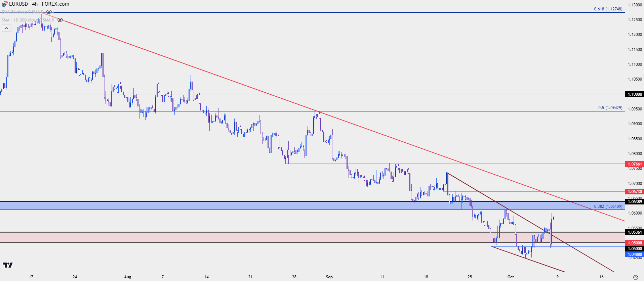Select the EMA 21 close 0 SMA 5 legend
Screen dimensions: 644x281
coord(22,12)
